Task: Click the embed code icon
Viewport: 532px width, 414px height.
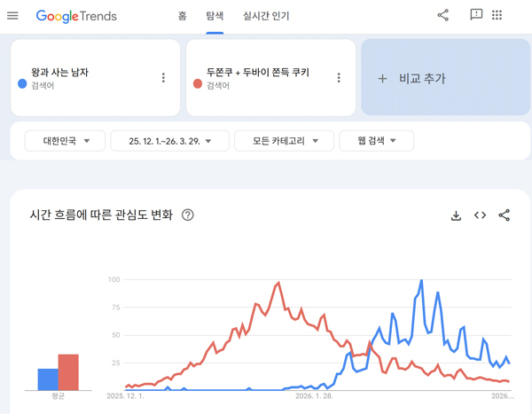Action: pos(480,215)
